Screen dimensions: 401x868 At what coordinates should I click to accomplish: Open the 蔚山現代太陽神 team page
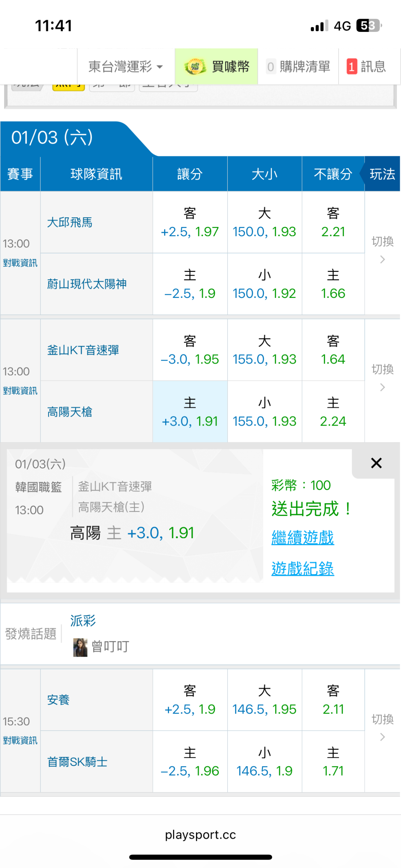click(87, 284)
